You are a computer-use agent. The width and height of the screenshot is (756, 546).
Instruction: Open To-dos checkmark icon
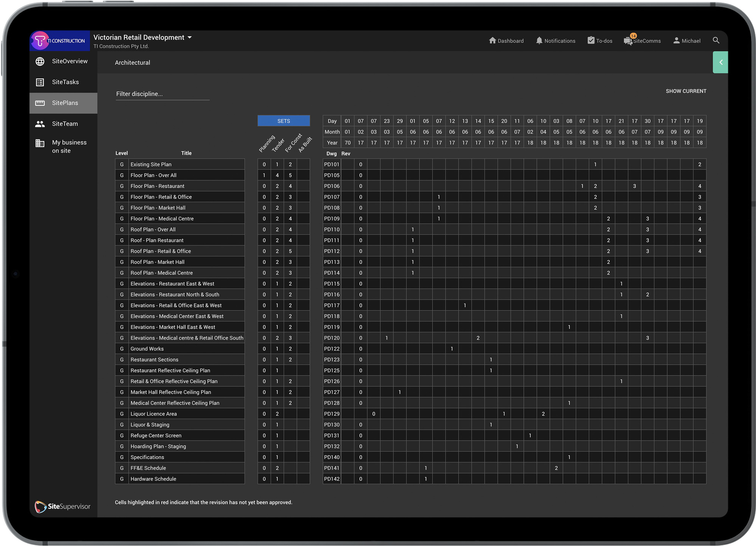pyautogui.click(x=591, y=40)
